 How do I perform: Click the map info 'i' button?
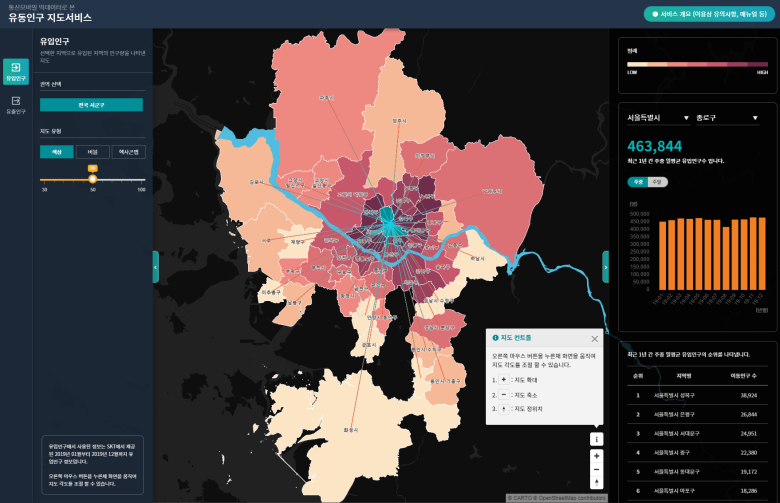coord(597,438)
